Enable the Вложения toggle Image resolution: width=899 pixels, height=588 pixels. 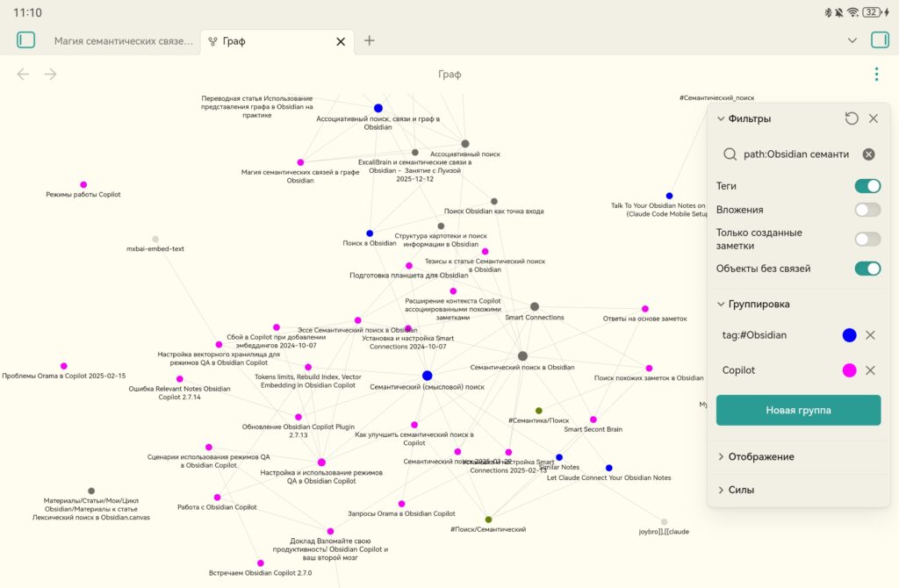(x=867, y=210)
